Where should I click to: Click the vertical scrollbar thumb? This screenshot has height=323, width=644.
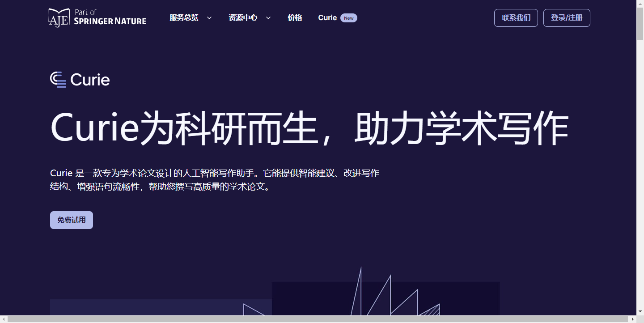(x=640, y=24)
